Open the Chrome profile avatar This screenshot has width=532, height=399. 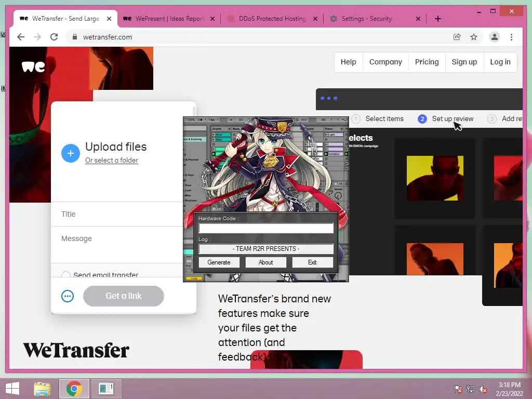495,37
